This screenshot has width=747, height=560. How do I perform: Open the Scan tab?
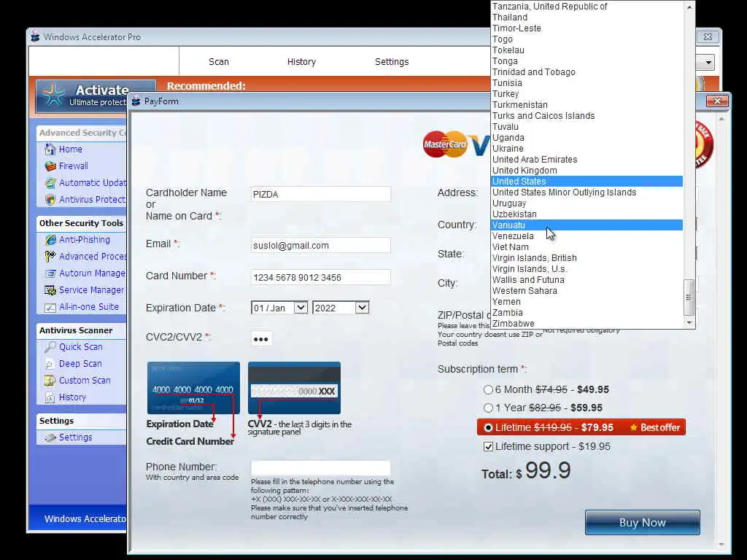(x=219, y=62)
